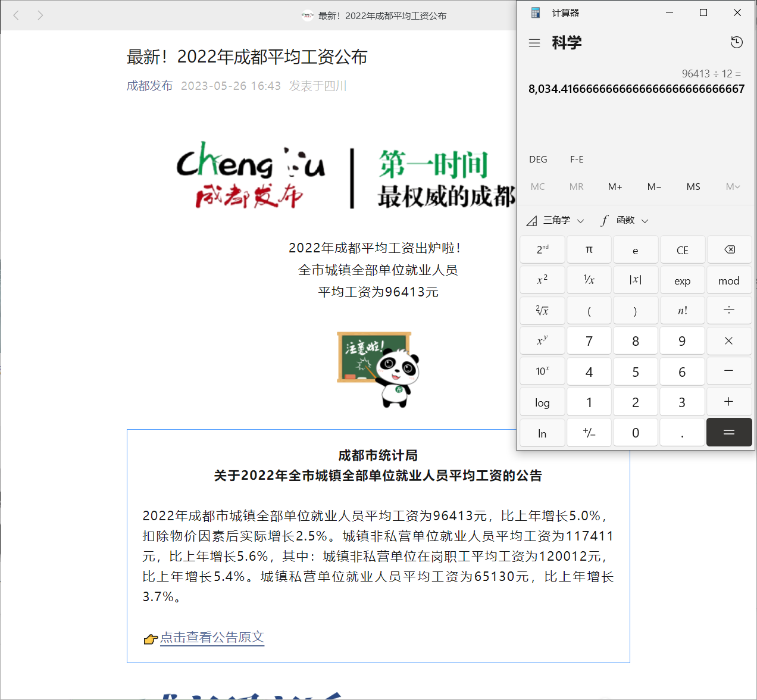Click the plus/minus sign toggle key

tap(589, 433)
